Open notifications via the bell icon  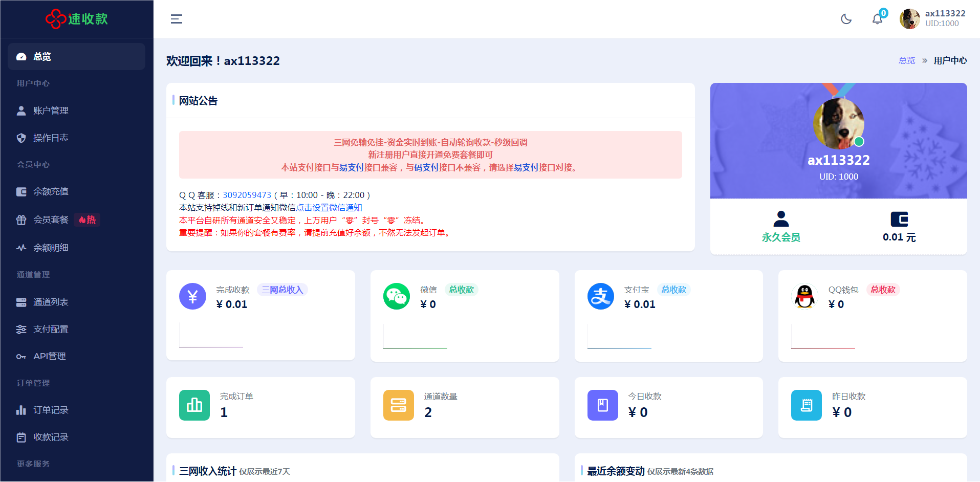pos(877,19)
